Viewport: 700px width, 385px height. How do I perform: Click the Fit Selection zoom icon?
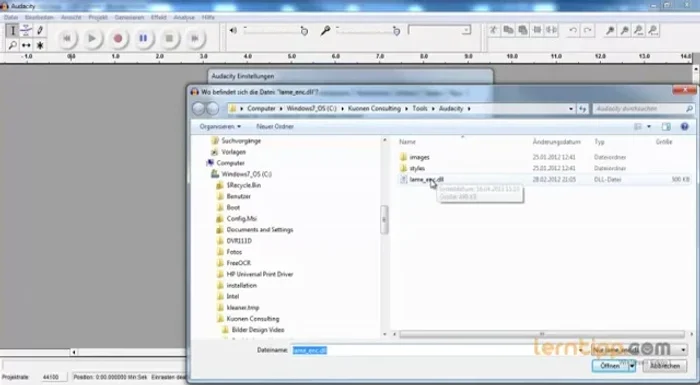tap(639, 30)
